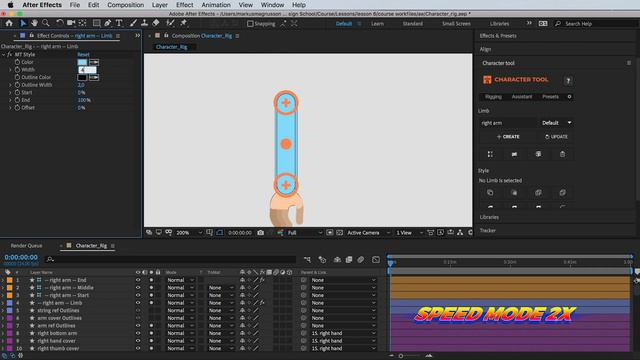
Task: Toggle visibility of 'right bottom arm' layer
Action: pos(138,333)
